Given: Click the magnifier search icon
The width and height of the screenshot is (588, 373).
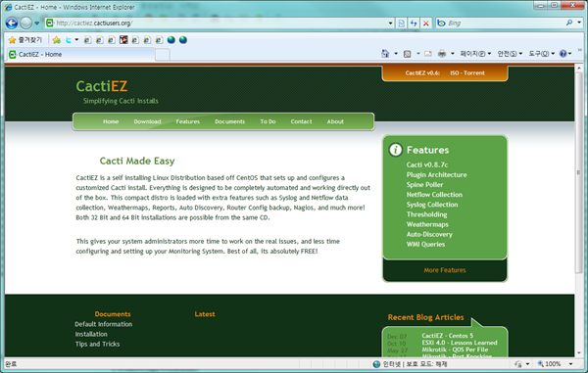Looking at the screenshot, I should point(569,23).
